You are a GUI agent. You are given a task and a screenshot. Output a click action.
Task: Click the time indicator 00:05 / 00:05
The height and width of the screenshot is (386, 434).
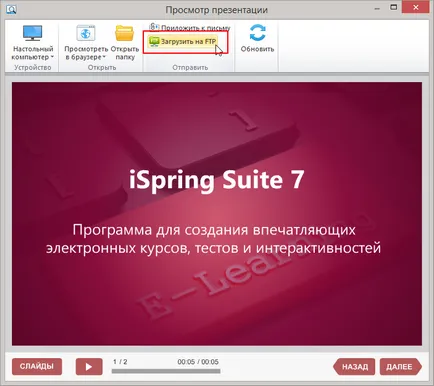[x=198, y=362]
